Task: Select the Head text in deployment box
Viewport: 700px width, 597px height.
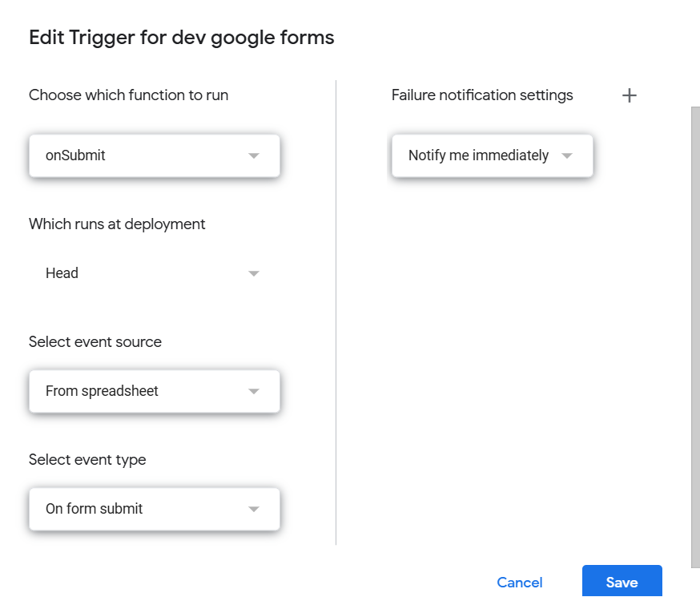Action: point(62,272)
